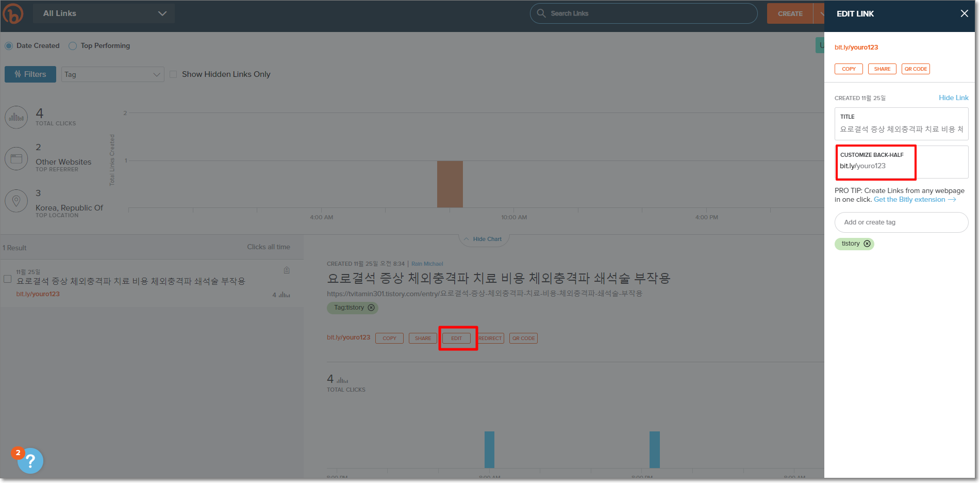
Task: Close the Edit Link panel
Action: 964,13
